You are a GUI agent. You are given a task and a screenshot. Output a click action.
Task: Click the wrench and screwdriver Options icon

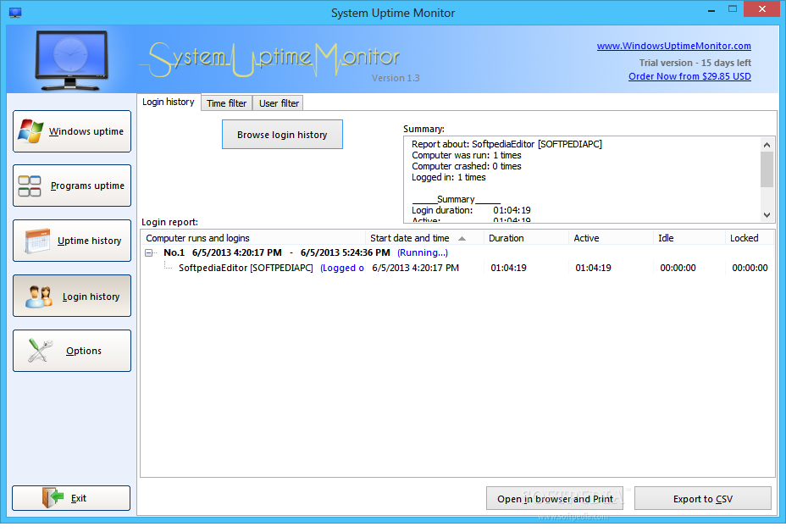[x=40, y=351]
